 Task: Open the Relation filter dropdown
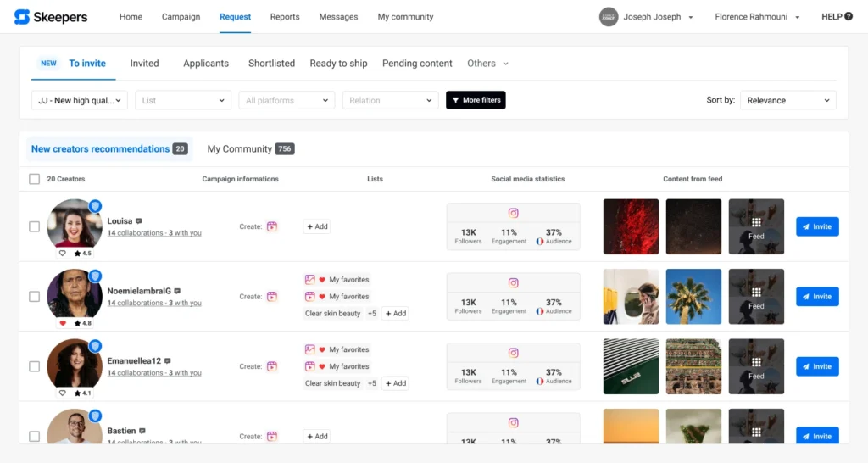click(390, 100)
